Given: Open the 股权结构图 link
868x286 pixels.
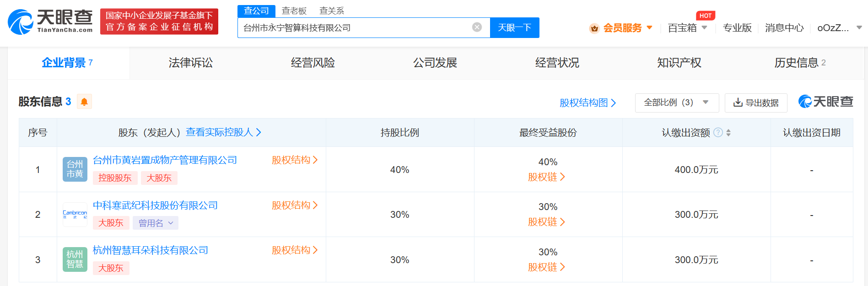Looking at the screenshot, I should (588, 103).
